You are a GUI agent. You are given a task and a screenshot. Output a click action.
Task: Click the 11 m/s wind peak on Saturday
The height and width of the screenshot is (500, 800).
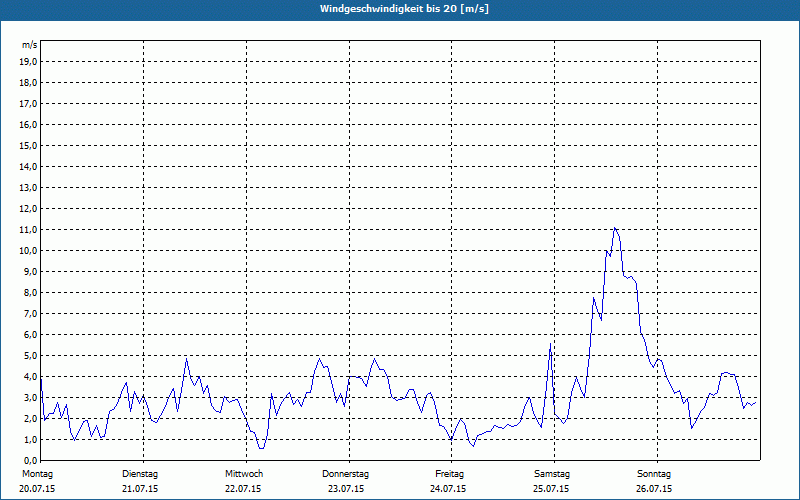(615, 228)
